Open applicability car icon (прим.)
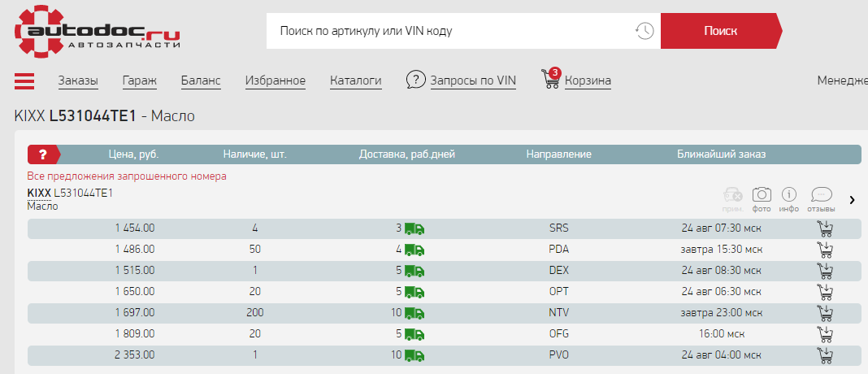Screen dimensions: 868x374 coord(733,195)
